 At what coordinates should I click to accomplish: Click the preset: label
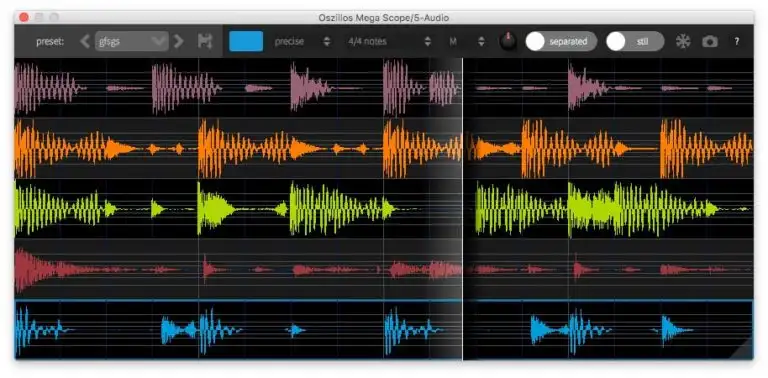50,42
